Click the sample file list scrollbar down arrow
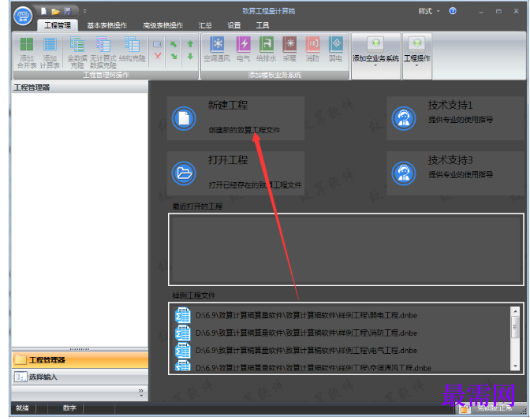 coord(515,366)
